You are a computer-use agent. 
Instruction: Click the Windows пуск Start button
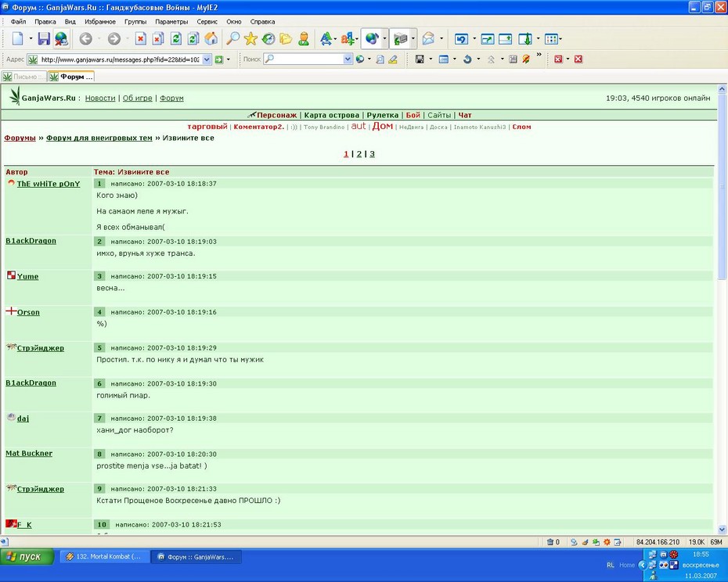[27, 556]
